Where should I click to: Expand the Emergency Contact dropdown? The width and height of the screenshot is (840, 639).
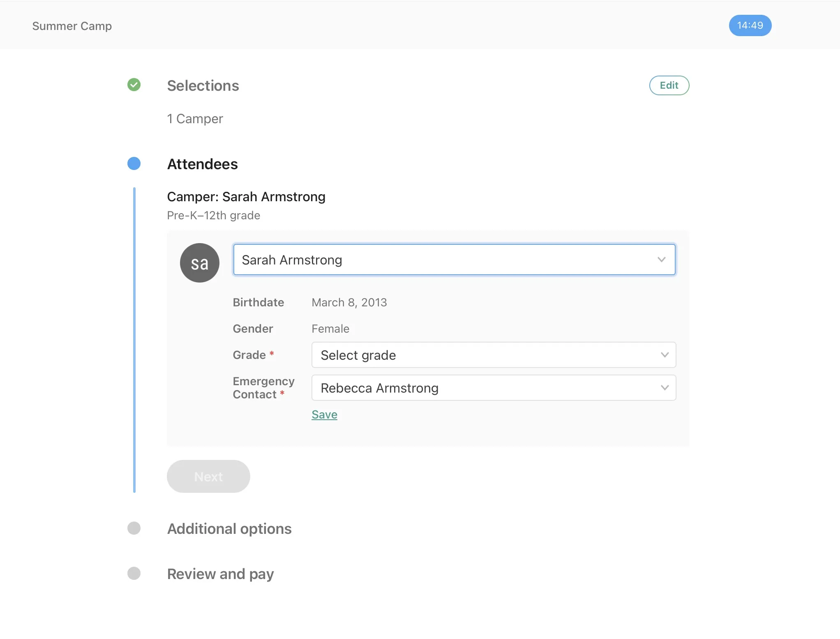(489, 388)
